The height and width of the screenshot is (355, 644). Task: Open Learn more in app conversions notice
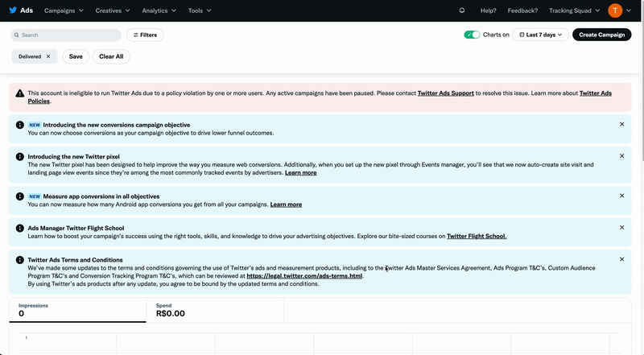[x=286, y=204]
